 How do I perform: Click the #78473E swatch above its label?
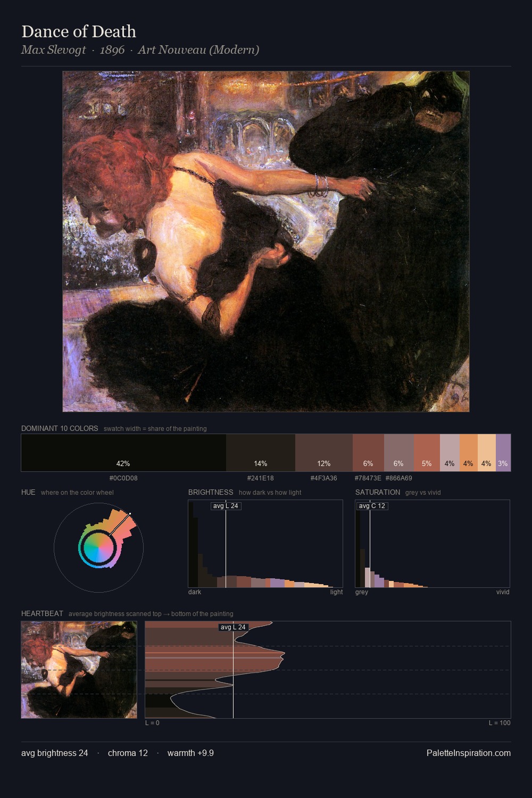pyautogui.click(x=368, y=453)
